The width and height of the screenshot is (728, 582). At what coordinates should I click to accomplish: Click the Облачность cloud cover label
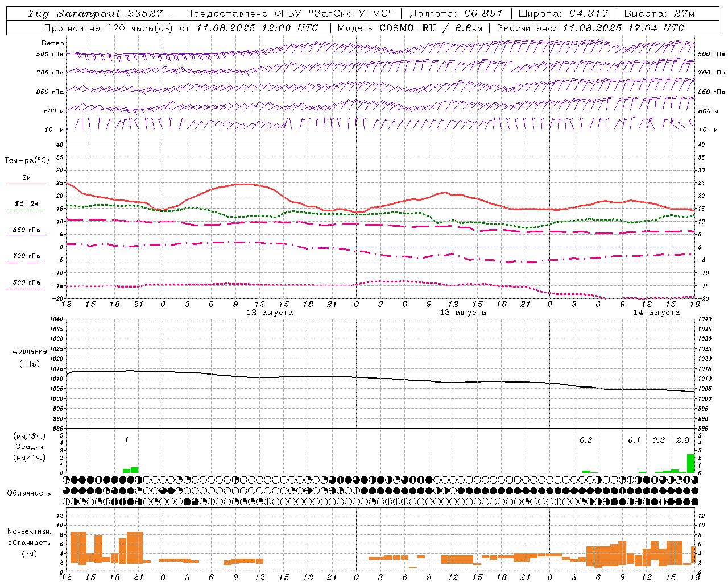click(x=29, y=493)
